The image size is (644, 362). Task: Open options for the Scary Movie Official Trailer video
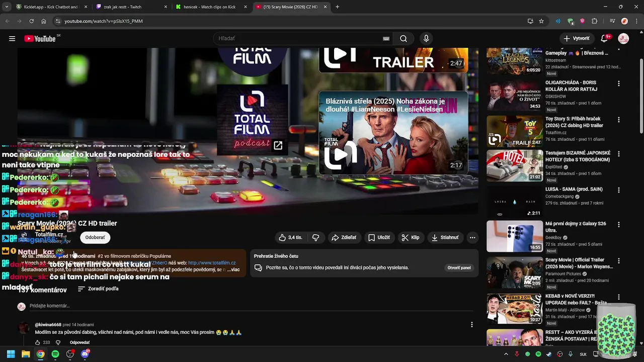[619, 260]
